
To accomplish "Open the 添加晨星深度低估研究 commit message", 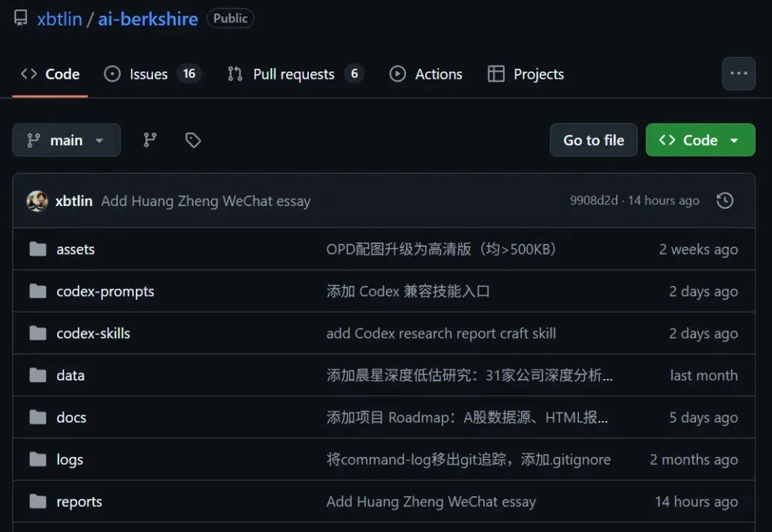I will click(x=469, y=375).
